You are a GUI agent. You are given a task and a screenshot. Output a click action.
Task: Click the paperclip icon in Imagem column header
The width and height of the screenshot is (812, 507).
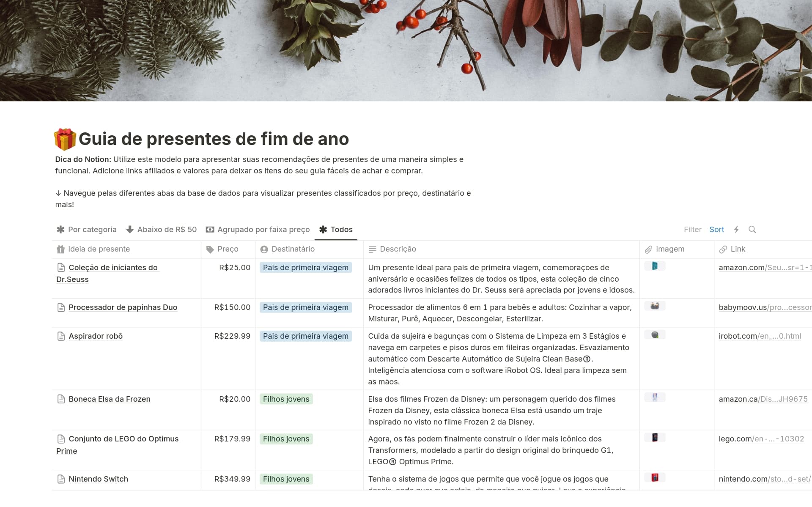tap(648, 249)
